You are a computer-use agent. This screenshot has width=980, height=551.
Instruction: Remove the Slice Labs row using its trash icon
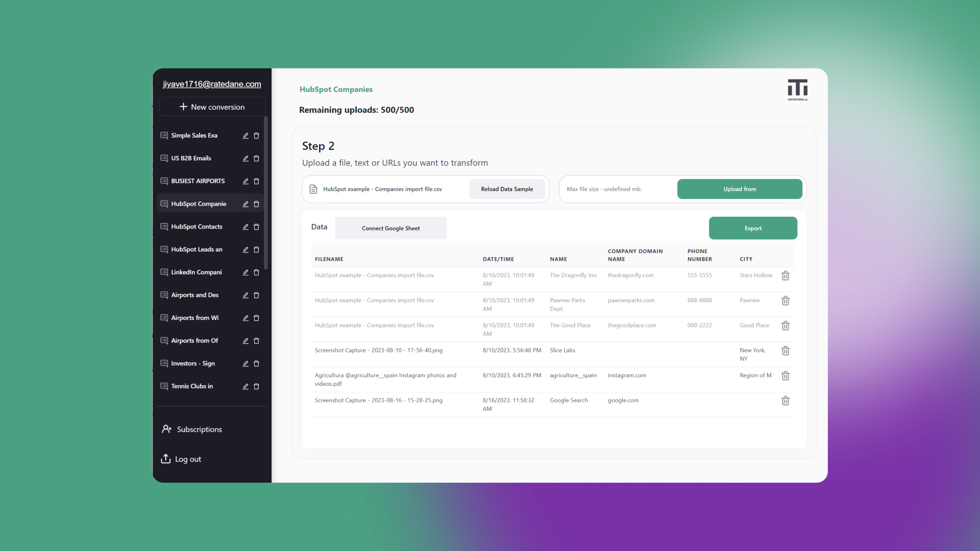coord(785,350)
